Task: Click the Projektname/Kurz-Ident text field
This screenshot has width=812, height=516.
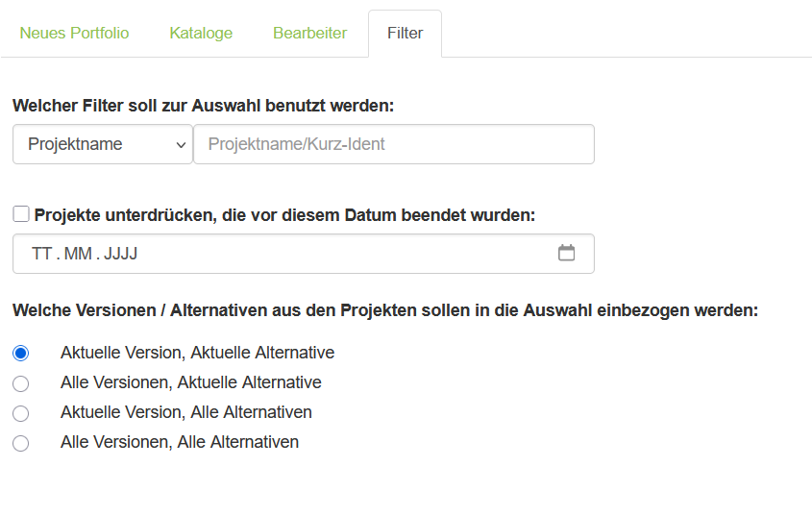Action: (393, 144)
